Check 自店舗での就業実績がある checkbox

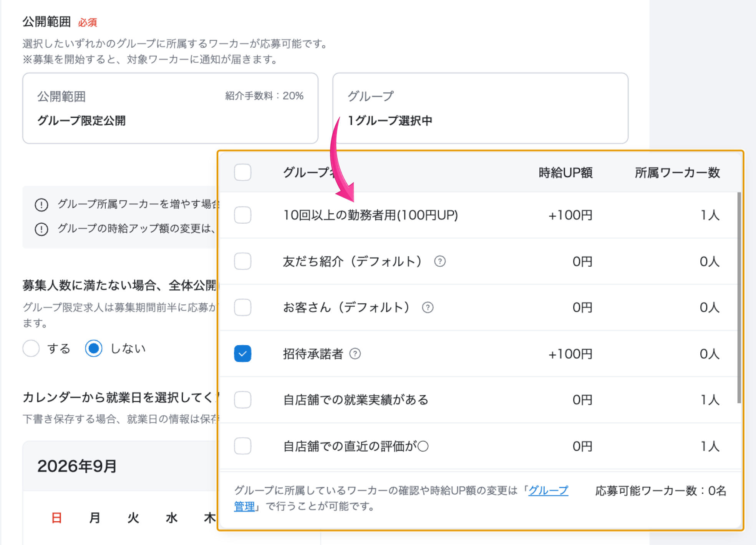(243, 400)
